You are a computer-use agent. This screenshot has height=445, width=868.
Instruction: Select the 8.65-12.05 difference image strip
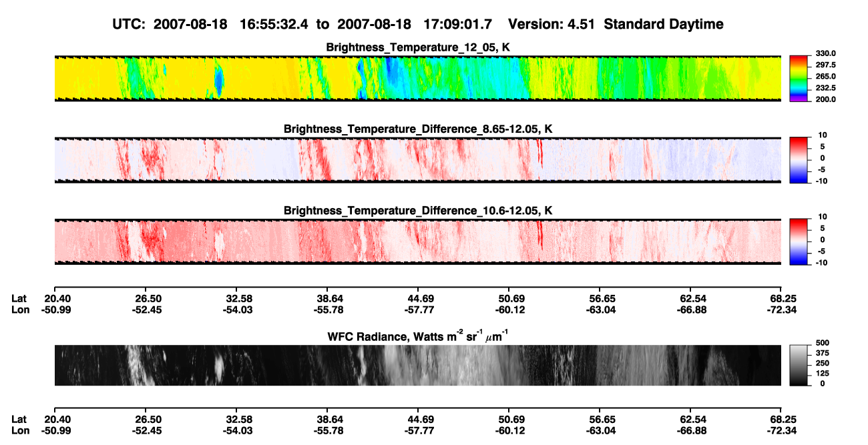pos(417,159)
